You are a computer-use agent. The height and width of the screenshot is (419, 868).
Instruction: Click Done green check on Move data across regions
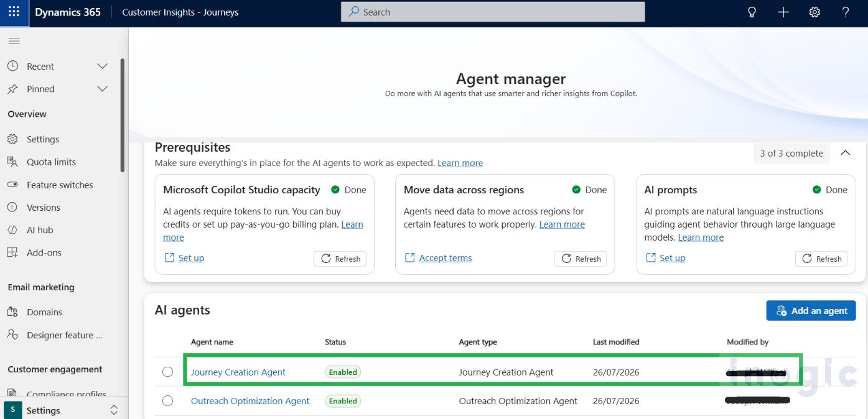(x=576, y=190)
